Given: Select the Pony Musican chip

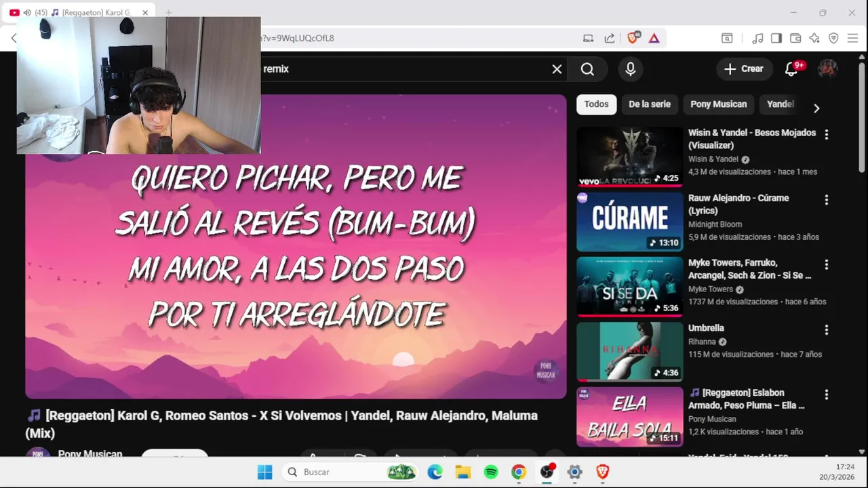Looking at the screenshot, I should (718, 104).
